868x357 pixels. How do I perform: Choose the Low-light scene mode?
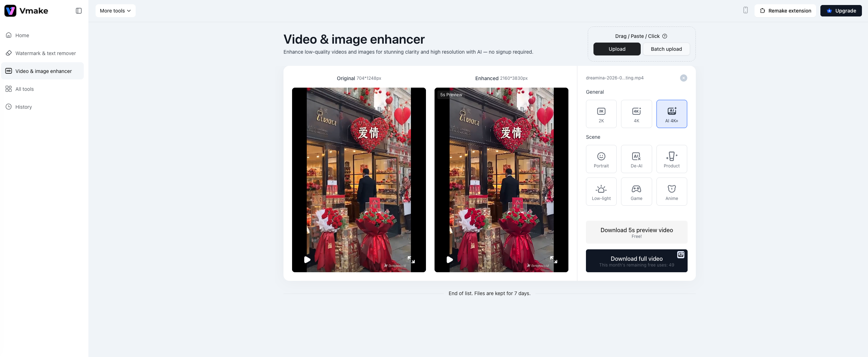coord(601,191)
